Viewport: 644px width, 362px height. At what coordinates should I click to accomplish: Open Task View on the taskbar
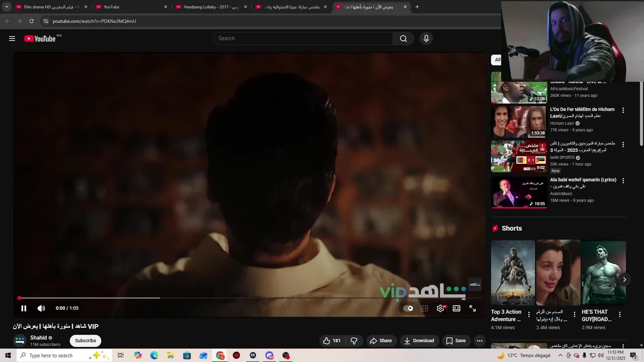coord(121,355)
